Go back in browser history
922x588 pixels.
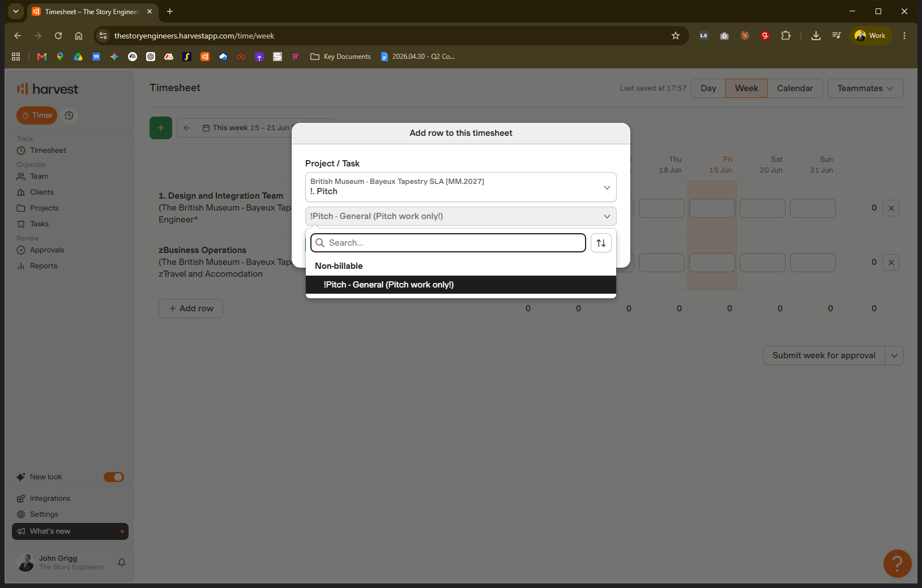(18, 36)
